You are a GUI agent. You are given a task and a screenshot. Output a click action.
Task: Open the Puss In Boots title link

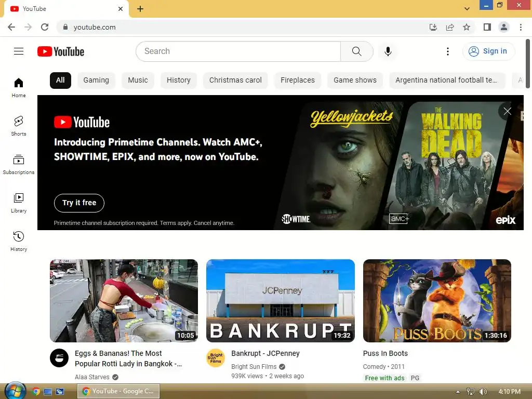(385, 353)
